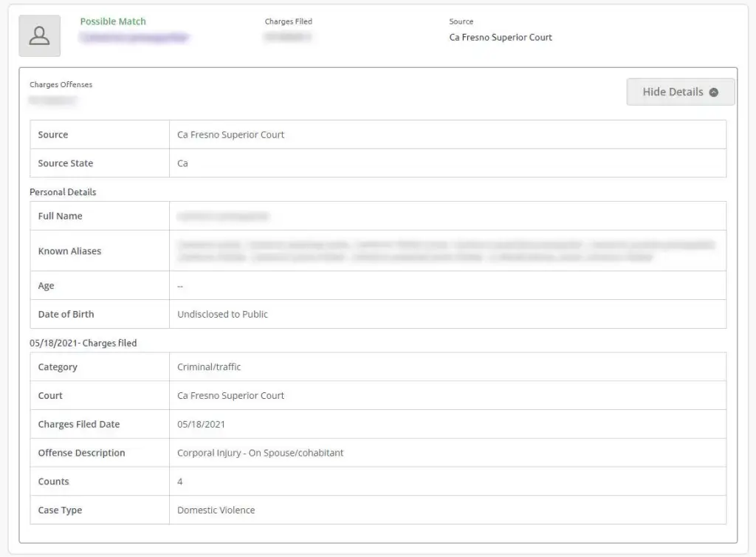This screenshot has height=557, width=756.
Task: Click the Criminal/traffic category value
Action: click(x=209, y=367)
